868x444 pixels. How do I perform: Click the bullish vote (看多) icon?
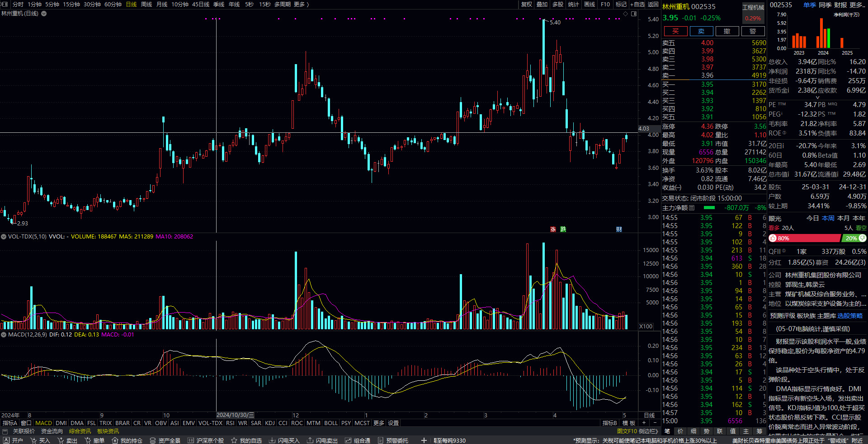[773, 238]
